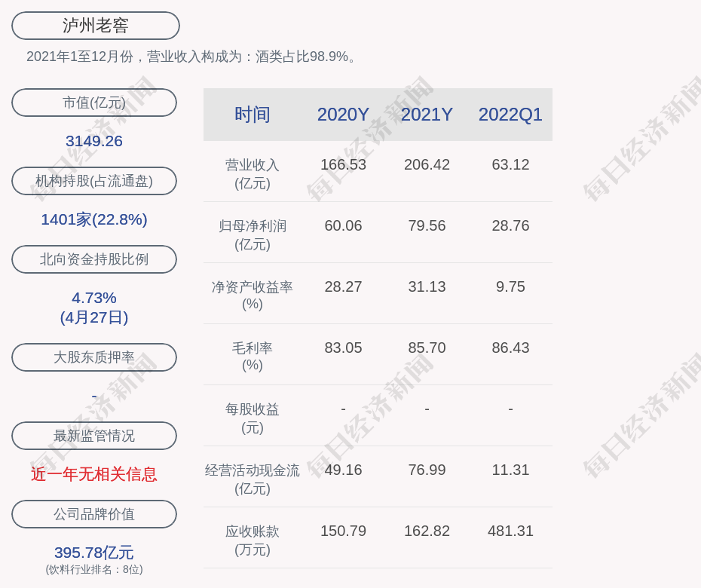701x588 pixels.
Task: Click cash flow value 11.31
Action: [x=510, y=470]
